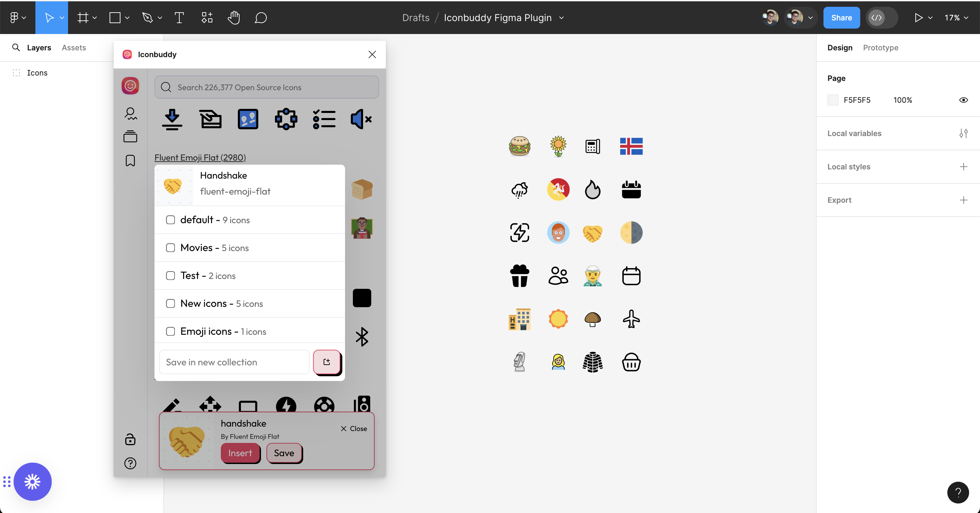Click Save in new collection field
The height and width of the screenshot is (513, 980).
click(234, 362)
